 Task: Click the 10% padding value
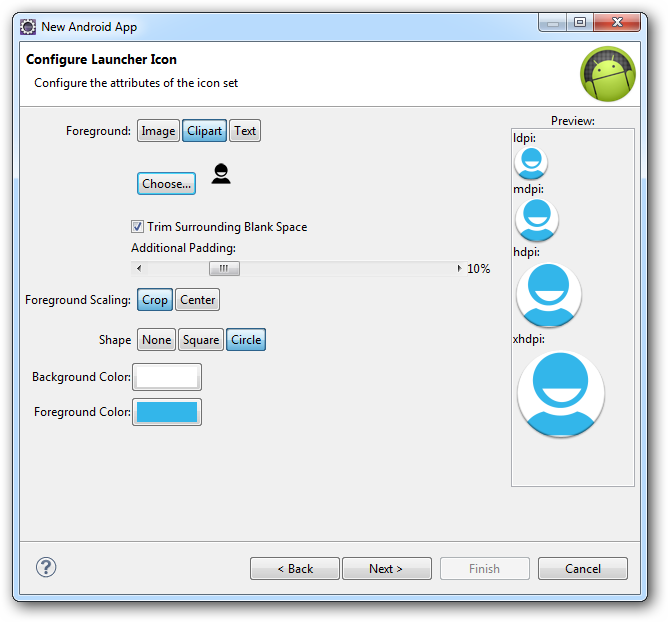(478, 269)
